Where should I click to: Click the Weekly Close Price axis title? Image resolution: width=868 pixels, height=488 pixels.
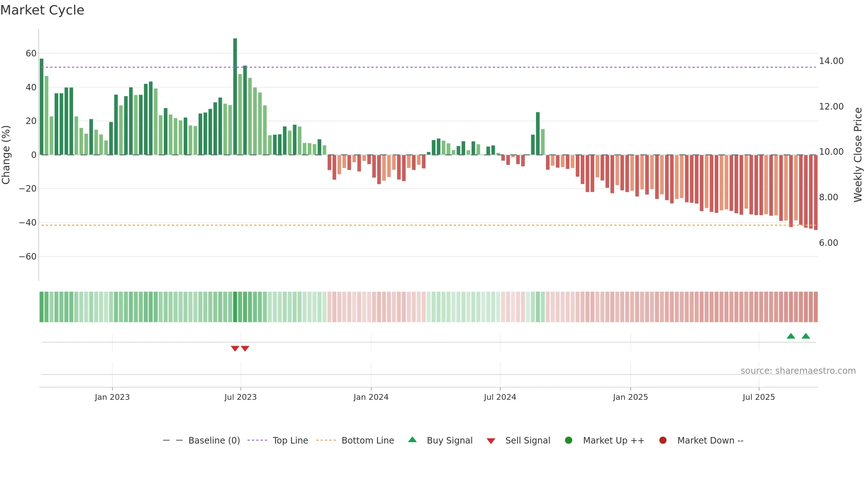tap(858, 155)
